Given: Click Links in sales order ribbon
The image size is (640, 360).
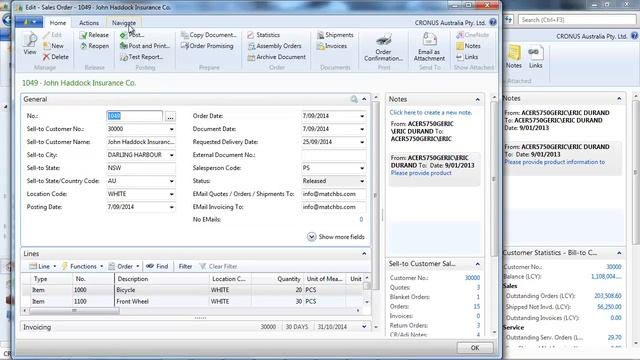Looking at the screenshot, I should coord(467,57).
